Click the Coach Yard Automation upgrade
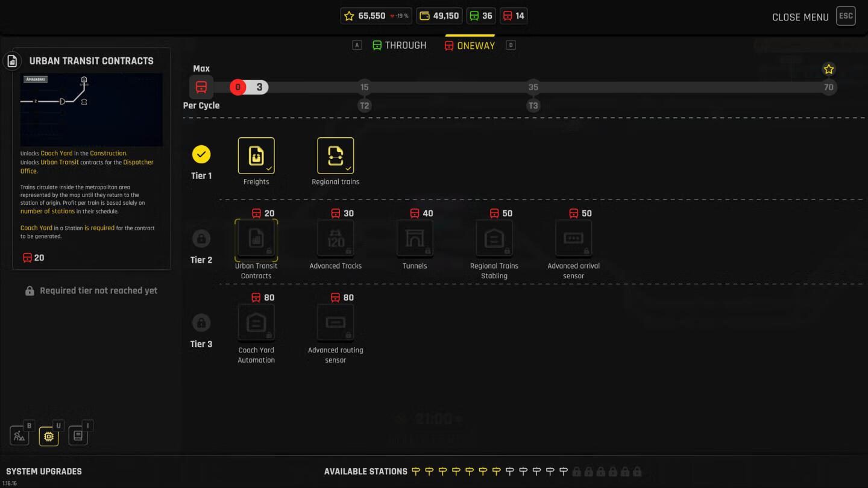 click(x=256, y=323)
